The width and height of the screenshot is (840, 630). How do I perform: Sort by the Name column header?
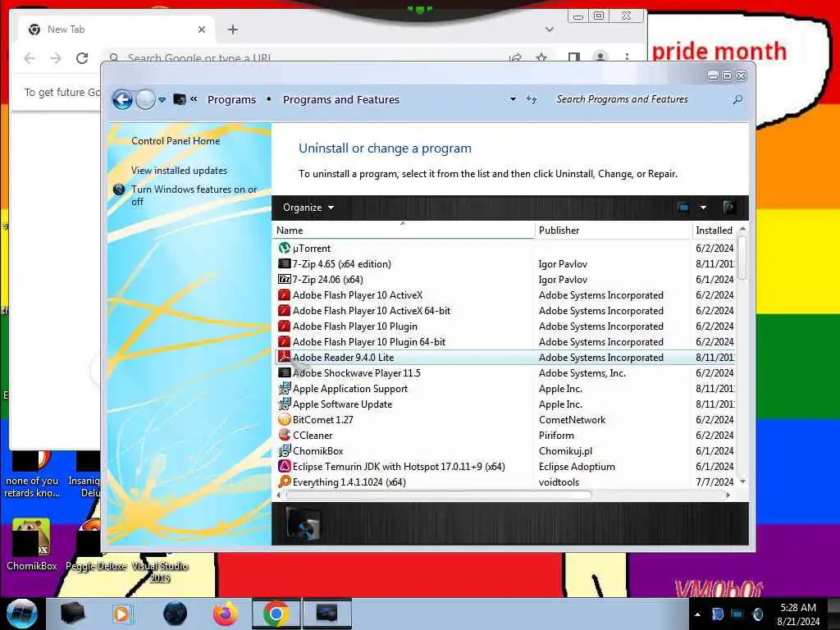(x=404, y=231)
